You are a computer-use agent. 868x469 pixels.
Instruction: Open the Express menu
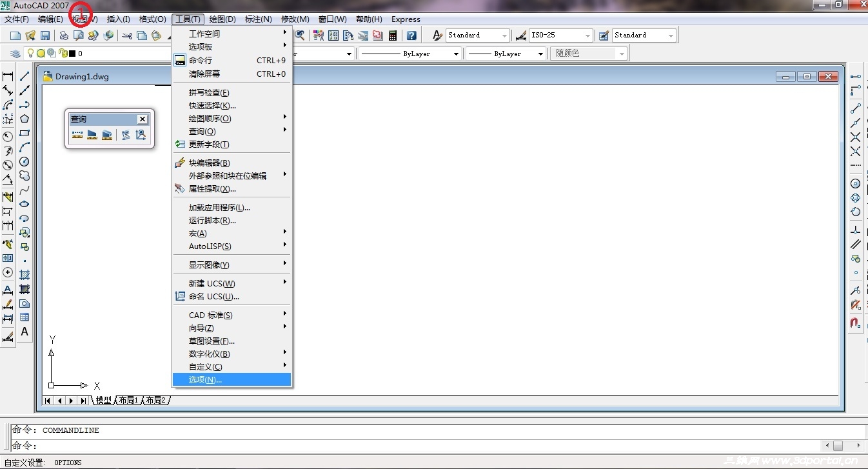406,19
